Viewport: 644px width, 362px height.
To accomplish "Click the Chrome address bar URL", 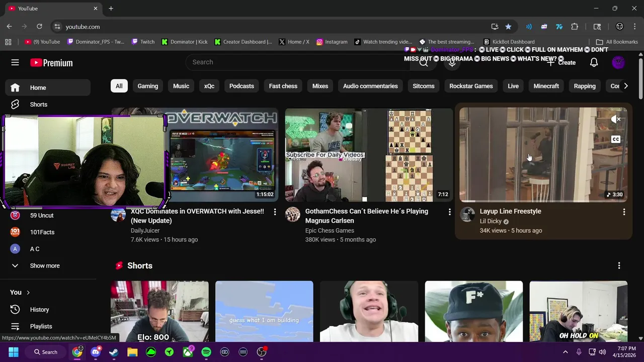I will coord(83,27).
